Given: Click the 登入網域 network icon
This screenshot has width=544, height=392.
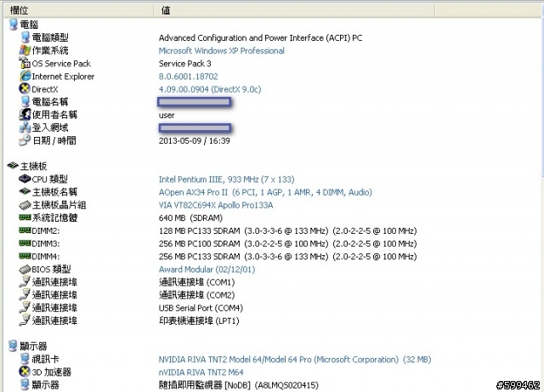Looking at the screenshot, I should point(25,128).
